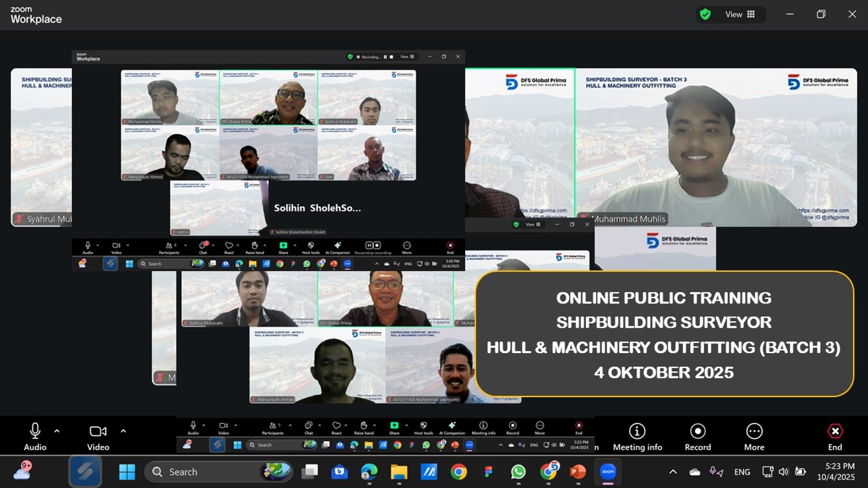Show hidden icons in the main system tray
The width and height of the screenshot is (868, 488).
pos(673,472)
